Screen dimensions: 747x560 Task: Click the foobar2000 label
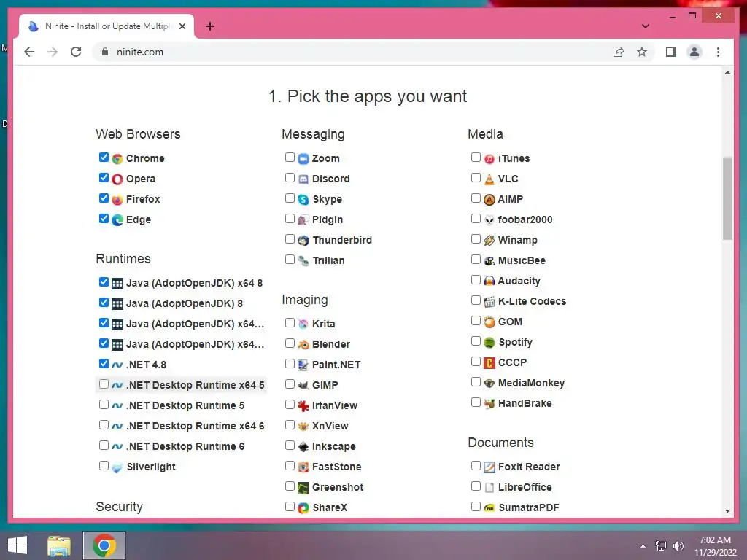pyautogui.click(x=525, y=220)
